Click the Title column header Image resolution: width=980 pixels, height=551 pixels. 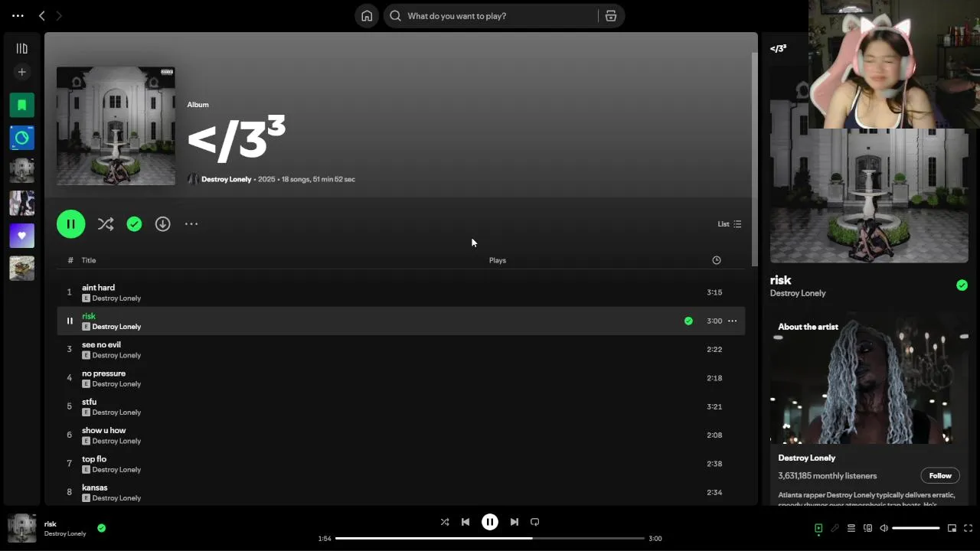pos(89,260)
